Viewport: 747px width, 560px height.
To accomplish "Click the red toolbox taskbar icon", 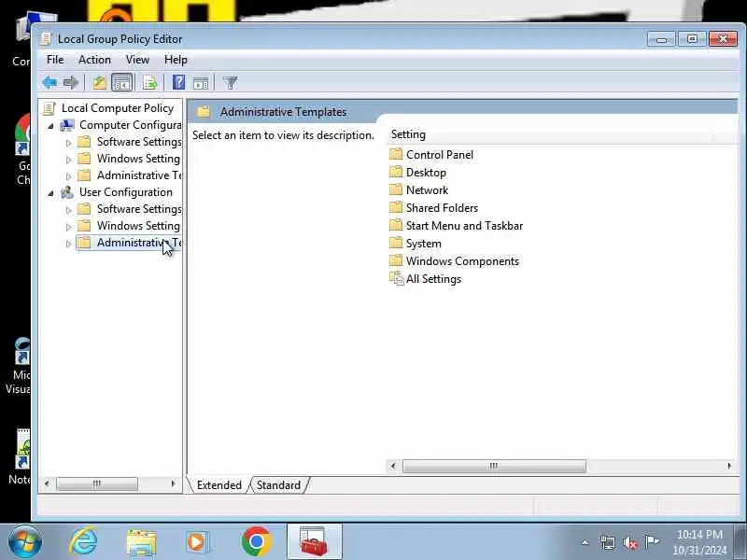I will click(x=315, y=541).
